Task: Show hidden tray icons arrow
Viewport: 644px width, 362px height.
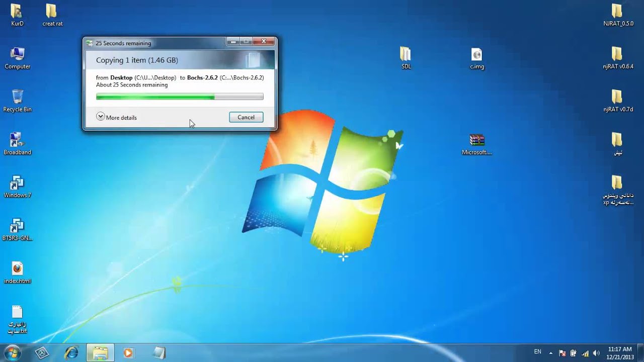Action: coord(550,353)
